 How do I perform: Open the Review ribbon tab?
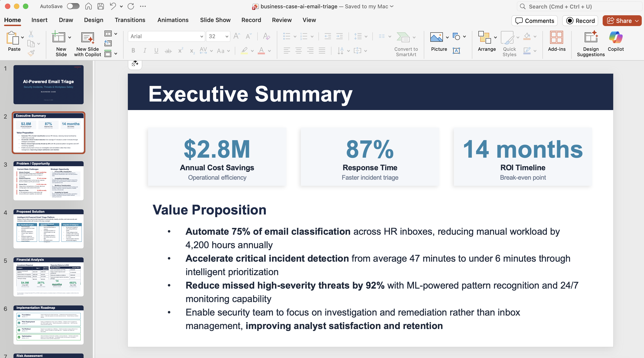tap(282, 20)
